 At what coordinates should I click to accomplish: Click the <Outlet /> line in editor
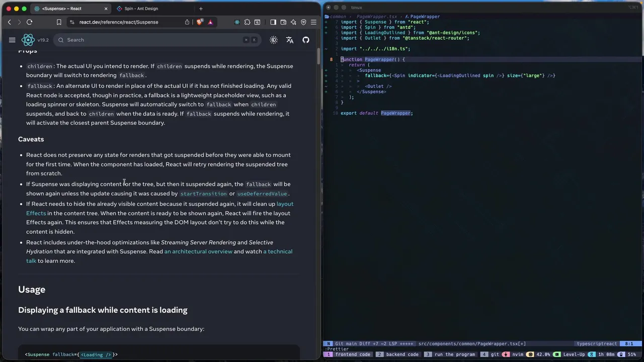click(x=378, y=86)
